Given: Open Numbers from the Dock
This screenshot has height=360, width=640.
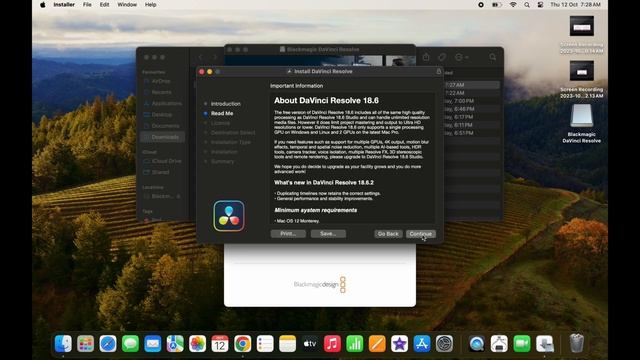Looking at the screenshot, I should tap(355, 344).
